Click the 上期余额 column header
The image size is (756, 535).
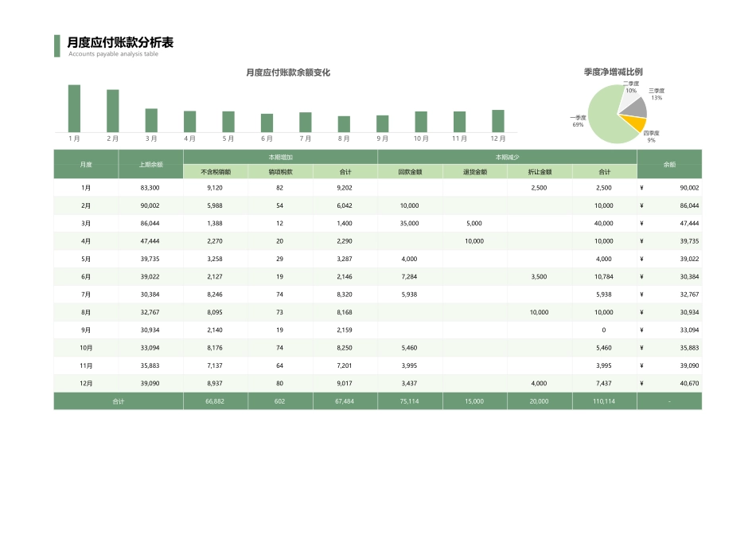click(x=153, y=166)
